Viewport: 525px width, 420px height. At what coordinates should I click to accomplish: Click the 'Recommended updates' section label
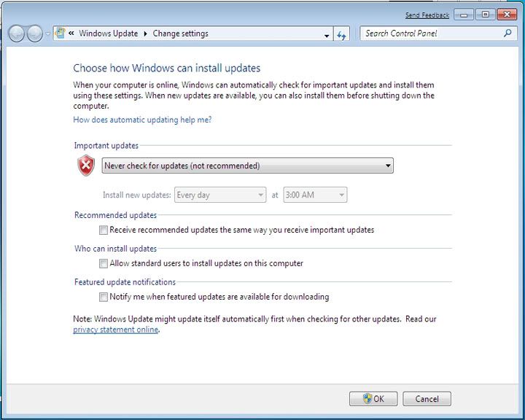pos(115,215)
